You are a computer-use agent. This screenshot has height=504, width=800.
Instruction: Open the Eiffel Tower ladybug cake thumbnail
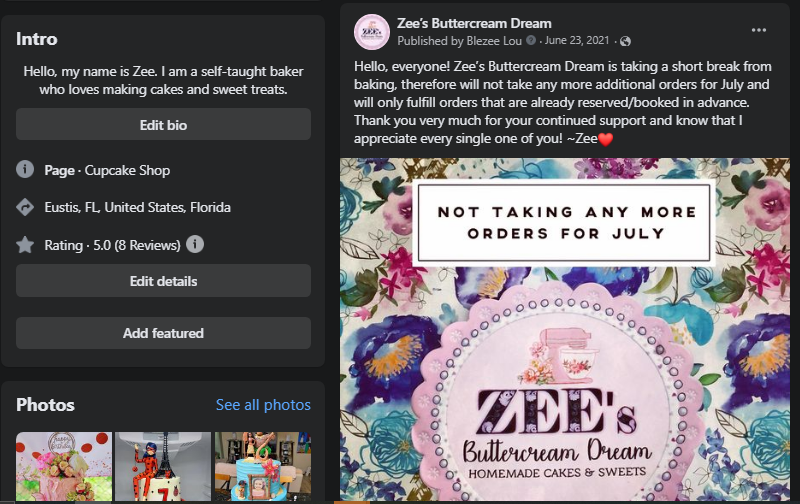[163, 467]
